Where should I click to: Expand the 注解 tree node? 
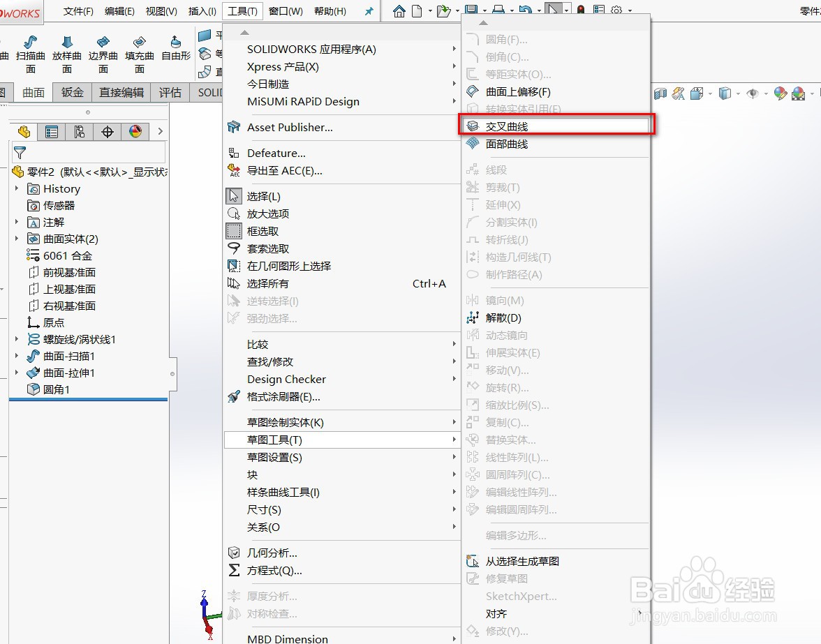coord(16,222)
